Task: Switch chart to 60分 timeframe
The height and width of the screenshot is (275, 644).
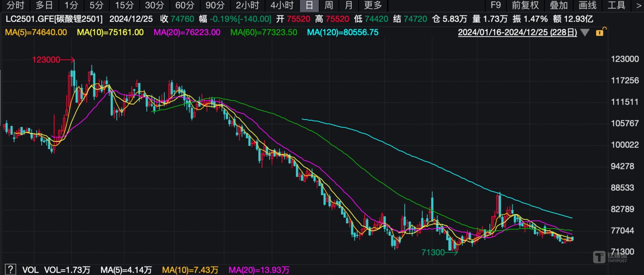Action: pos(185,5)
